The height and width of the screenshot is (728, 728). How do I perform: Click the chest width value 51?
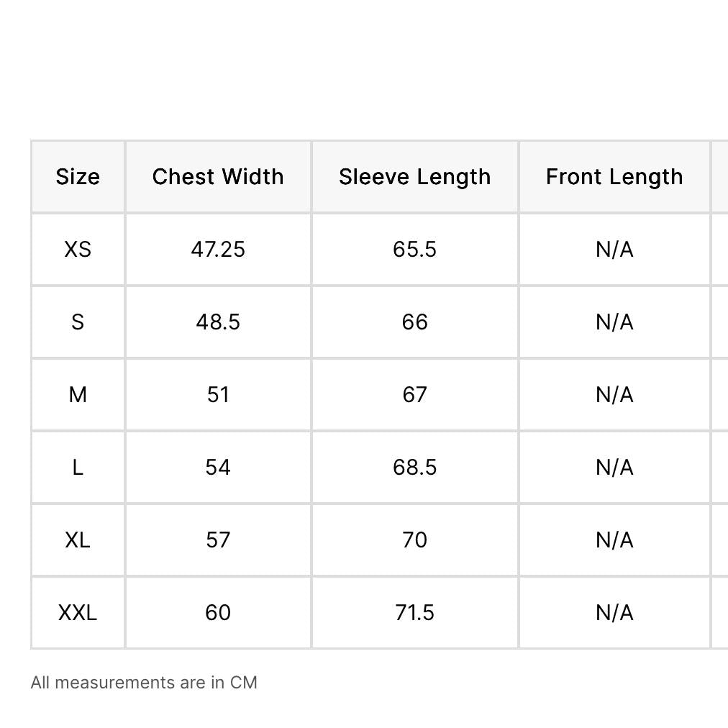click(218, 395)
